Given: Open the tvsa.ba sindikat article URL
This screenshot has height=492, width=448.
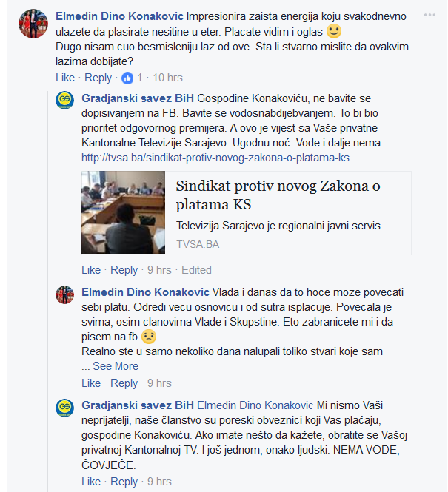Looking at the screenshot, I should tap(220, 158).
